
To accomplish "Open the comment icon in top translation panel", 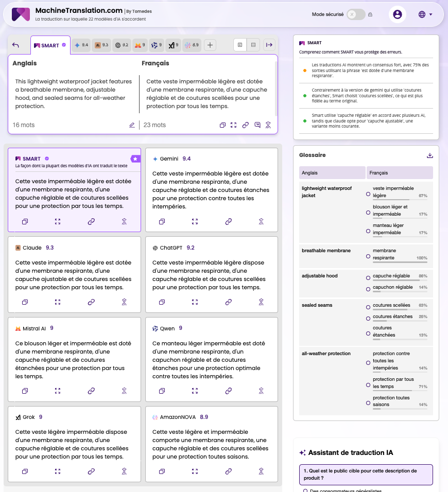I will pyautogui.click(x=257, y=125).
